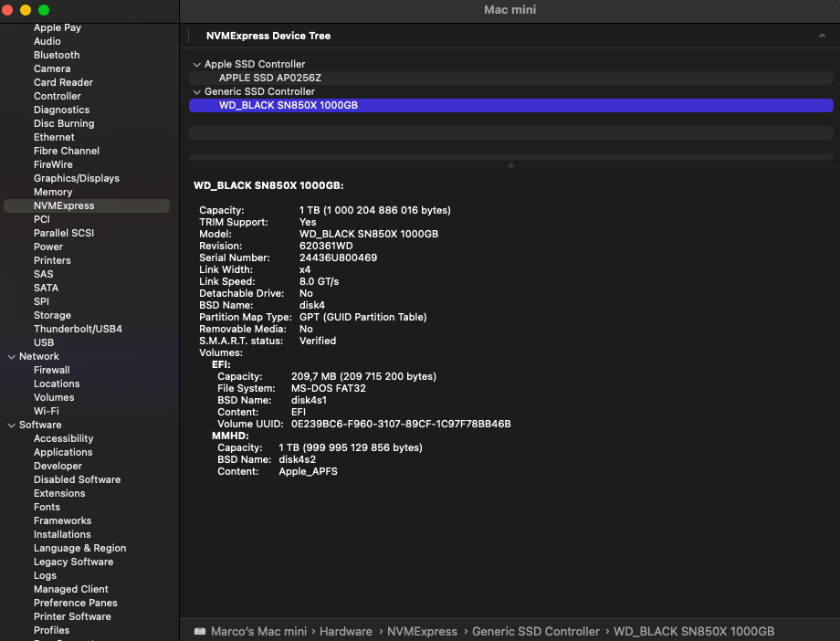Open Volumes under Network
840x641 pixels.
tap(54, 398)
